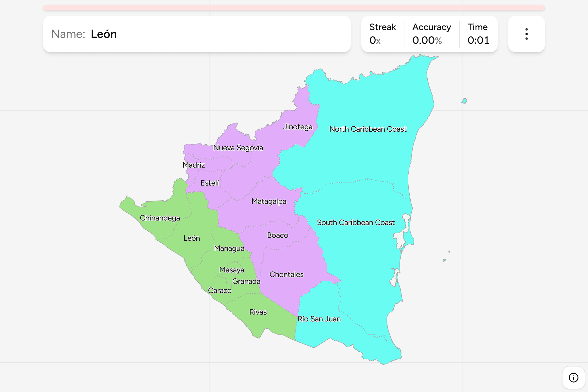Click the Nueva Segovia region
The height and width of the screenshot is (392, 588).
click(238, 148)
